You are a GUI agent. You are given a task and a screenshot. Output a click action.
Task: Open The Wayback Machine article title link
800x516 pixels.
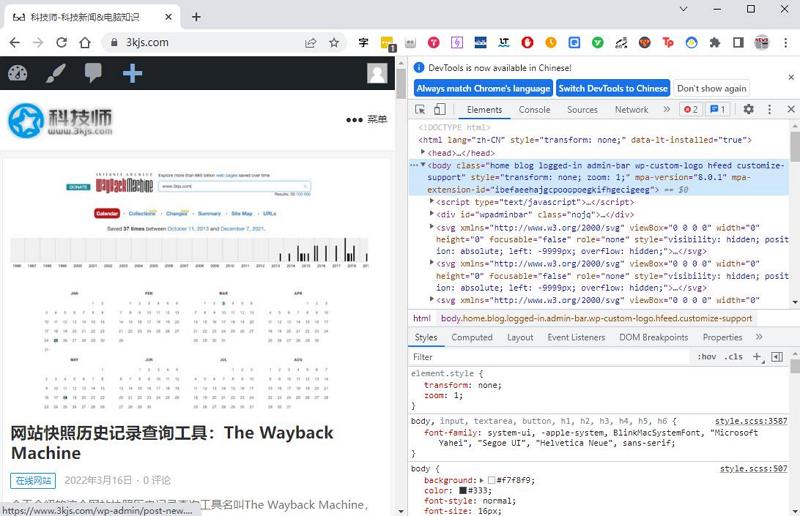tap(172, 443)
